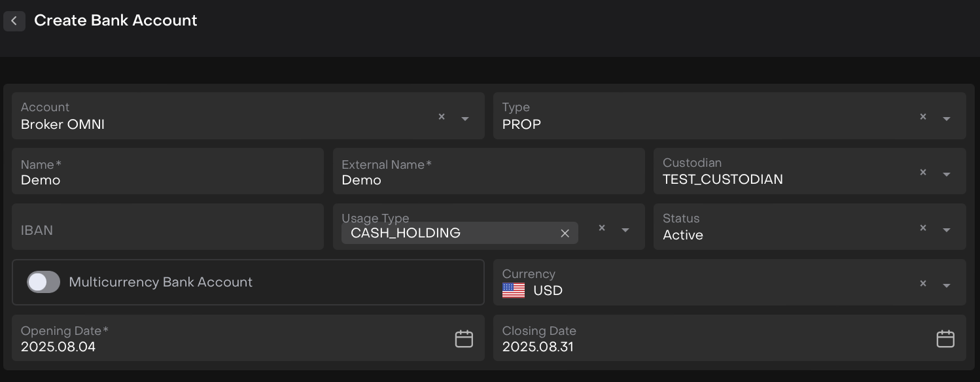Remove the CASH_HOLDING usage type chip

tap(565, 234)
